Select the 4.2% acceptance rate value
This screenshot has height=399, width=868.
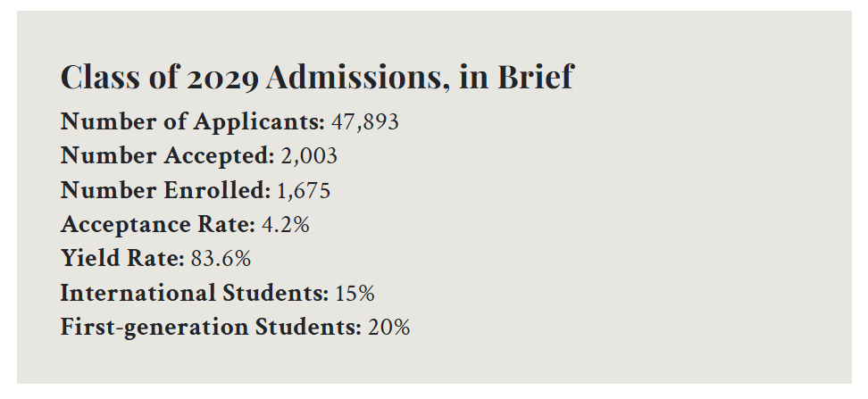(x=286, y=224)
